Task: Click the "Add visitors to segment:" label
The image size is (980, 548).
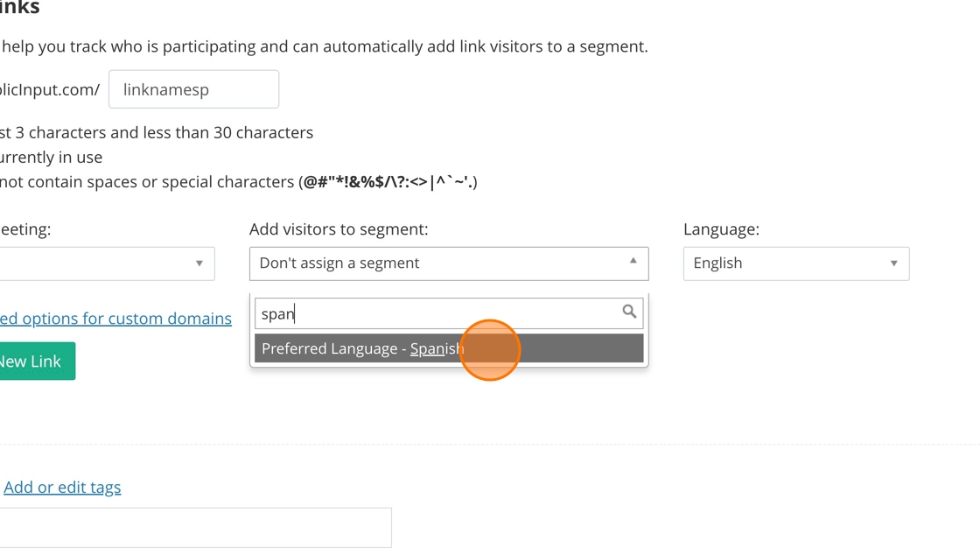Action: click(339, 229)
